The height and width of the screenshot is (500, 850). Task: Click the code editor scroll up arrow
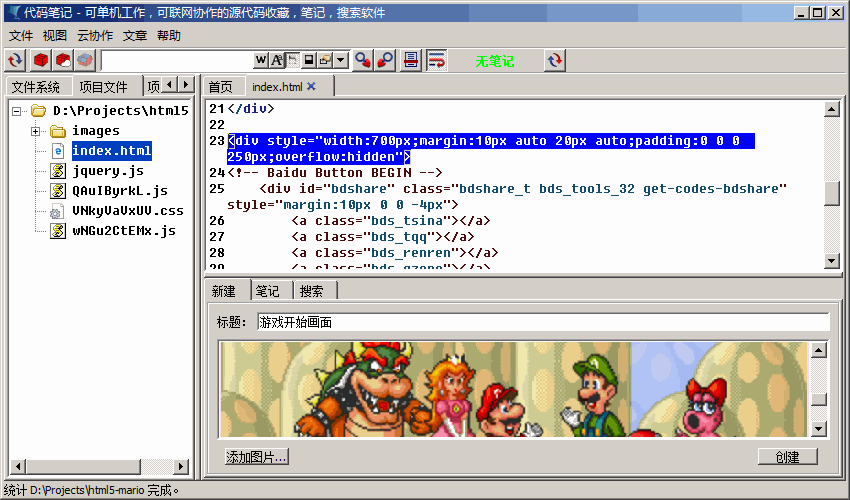tap(832, 109)
